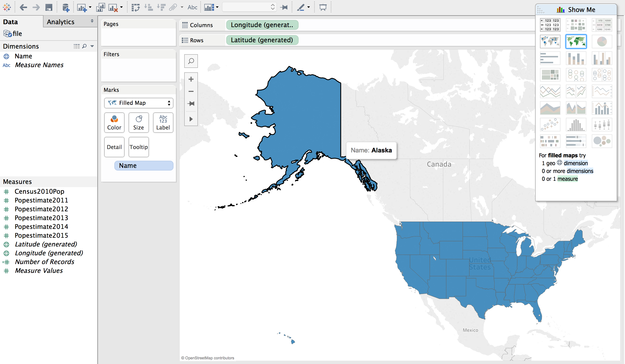Zoom out on the map with the minus button
625x364 pixels.
191,91
